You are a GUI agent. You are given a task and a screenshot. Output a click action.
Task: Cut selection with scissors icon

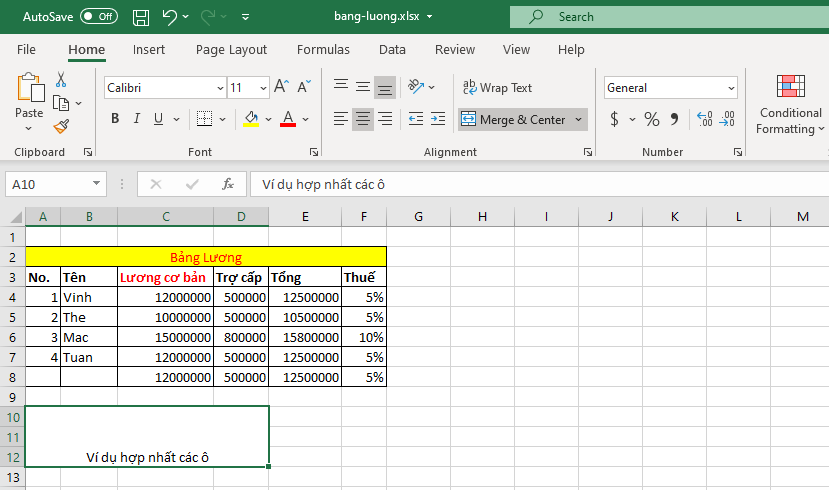(x=61, y=80)
